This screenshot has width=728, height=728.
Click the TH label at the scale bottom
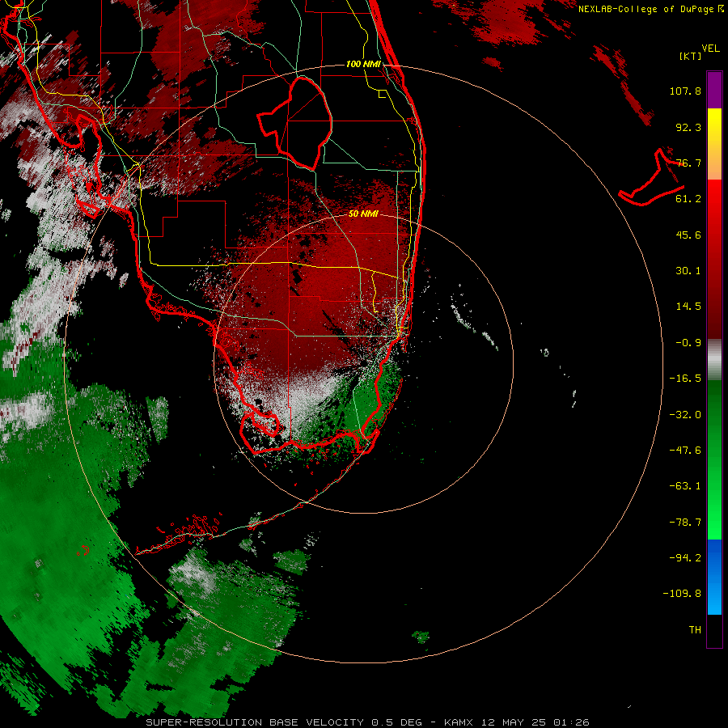695,630
